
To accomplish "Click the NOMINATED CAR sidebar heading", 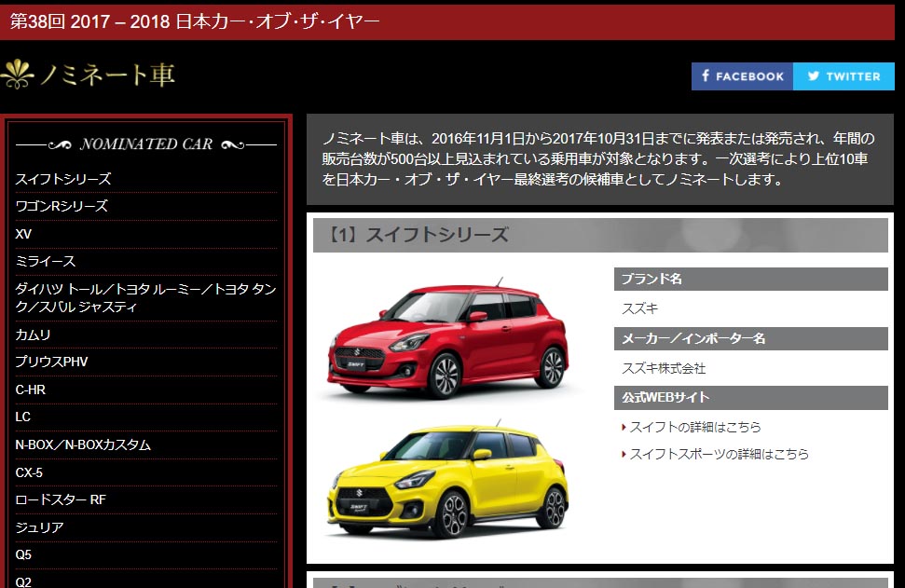I will (x=146, y=144).
